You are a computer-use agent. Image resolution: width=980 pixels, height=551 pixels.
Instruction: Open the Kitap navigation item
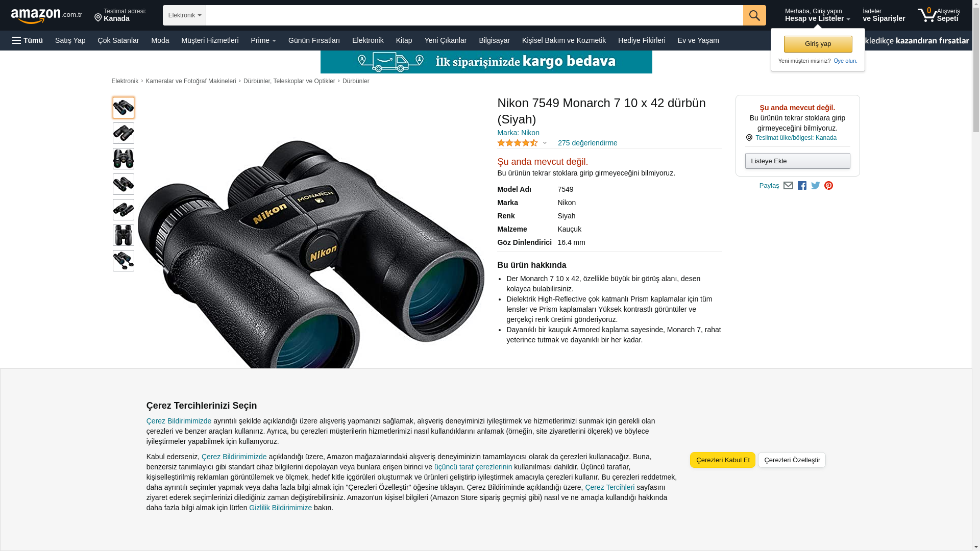click(404, 40)
